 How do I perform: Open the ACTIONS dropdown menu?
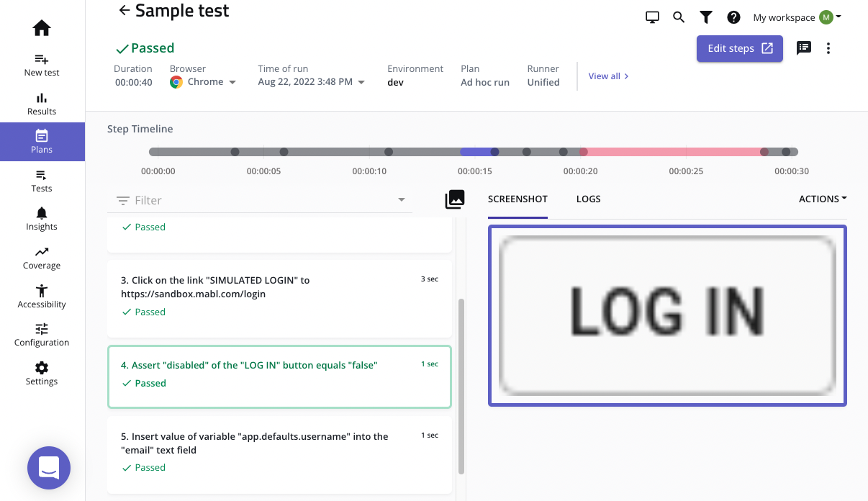tap(823, 199)
